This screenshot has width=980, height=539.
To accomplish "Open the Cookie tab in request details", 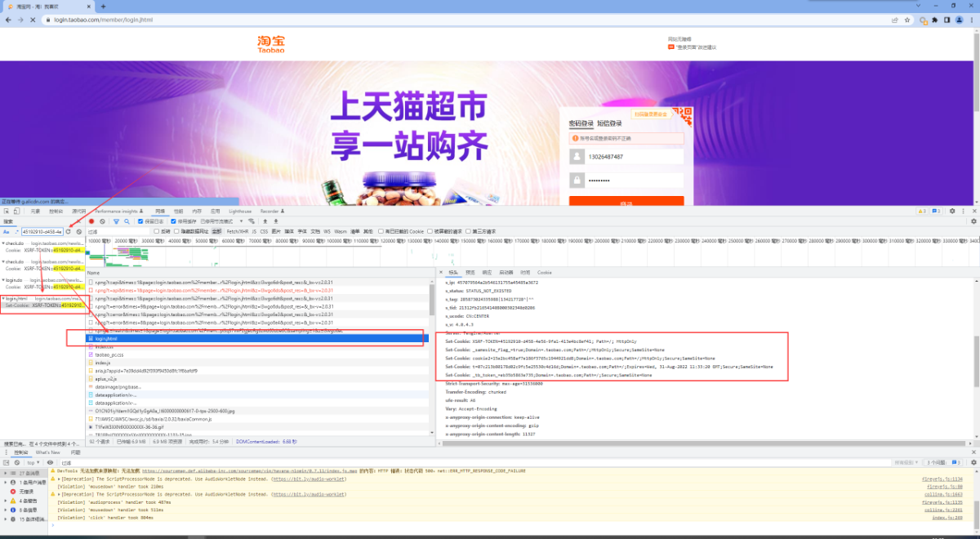I will (x=544, y=272).
